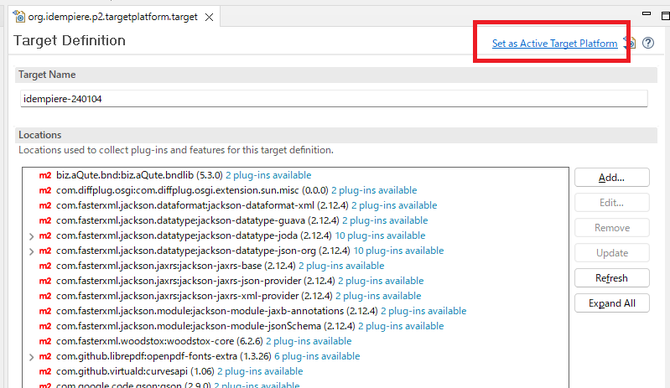Click m2 icon of jackson-module-jsonSchema row

tap(45, 326)
